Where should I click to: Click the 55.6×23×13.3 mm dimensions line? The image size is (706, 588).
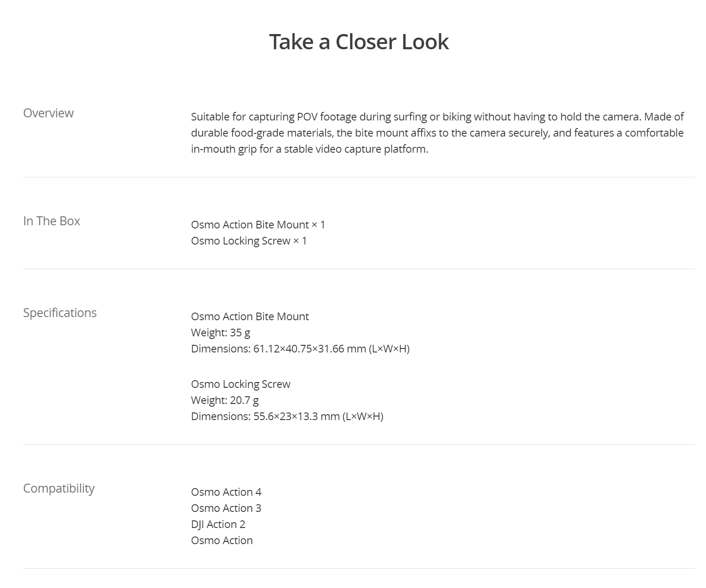[287, 416]
